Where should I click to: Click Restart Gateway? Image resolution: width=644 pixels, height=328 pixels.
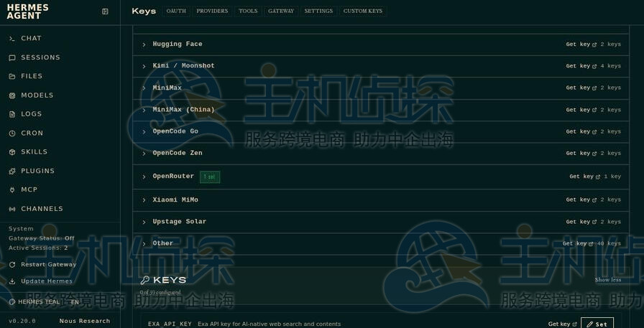48,264
